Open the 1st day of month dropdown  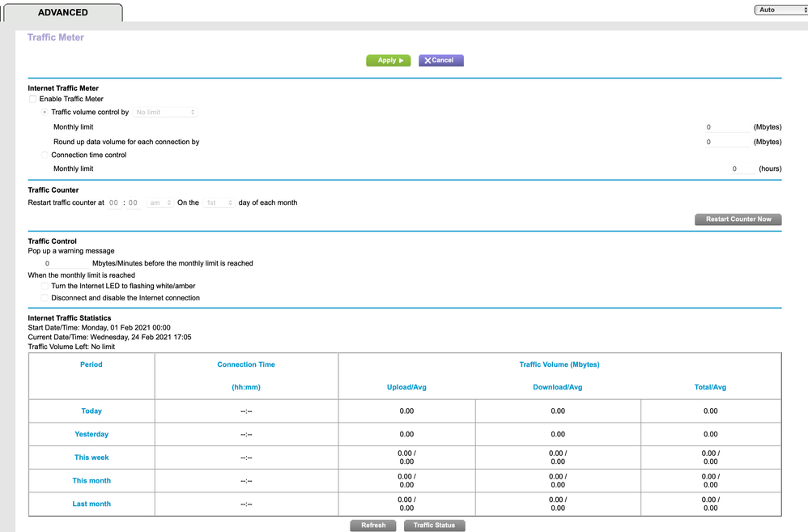tap(219, 202)
